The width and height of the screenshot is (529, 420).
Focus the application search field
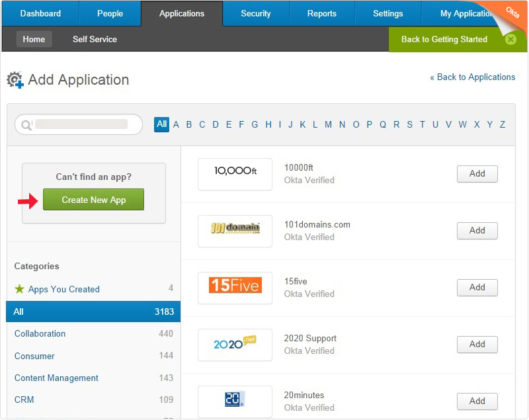[79, 124]
